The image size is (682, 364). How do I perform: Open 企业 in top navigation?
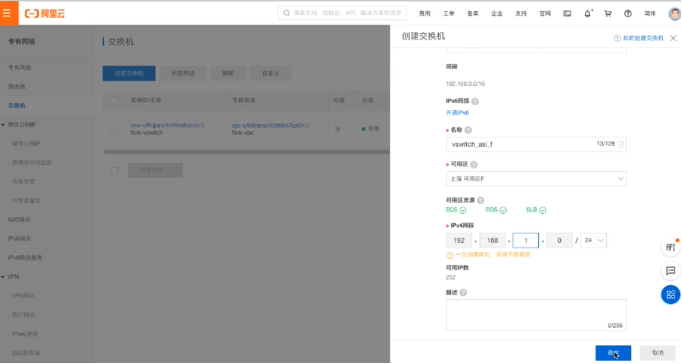pyautogui.click(x=497, y=13)
